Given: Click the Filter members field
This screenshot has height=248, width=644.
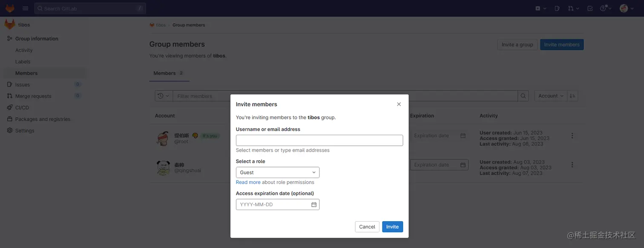Looking at the screenshot, I should (x=345, y=96).
